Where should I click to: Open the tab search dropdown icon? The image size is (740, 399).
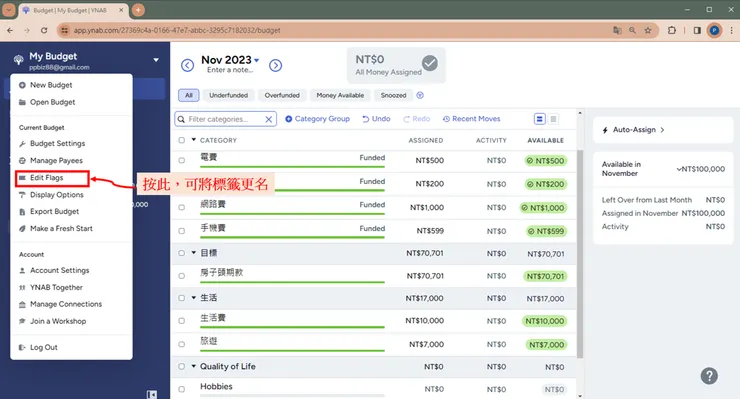pos(9,10)
